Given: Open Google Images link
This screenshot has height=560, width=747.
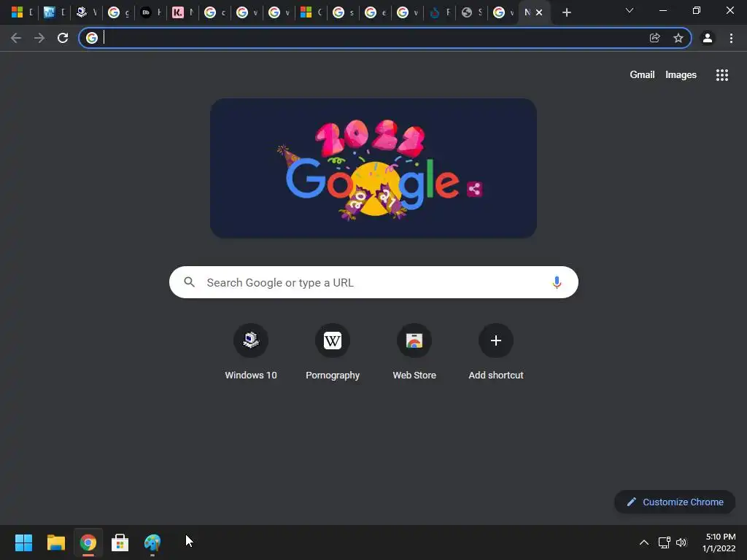Looking at the screenshot, I should point(681,75).
